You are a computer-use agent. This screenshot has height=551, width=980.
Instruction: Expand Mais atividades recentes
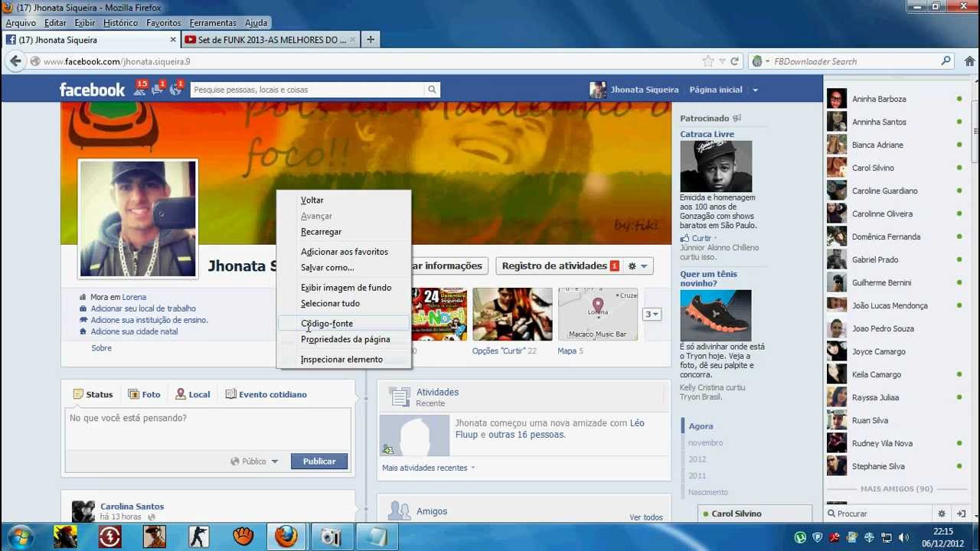(x=429, y=468)
